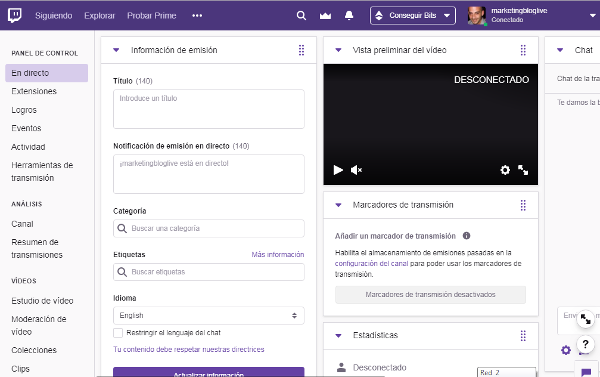600x377 pixels.
Task: Click Más información link beside Etiquetas
Action: 278,255
